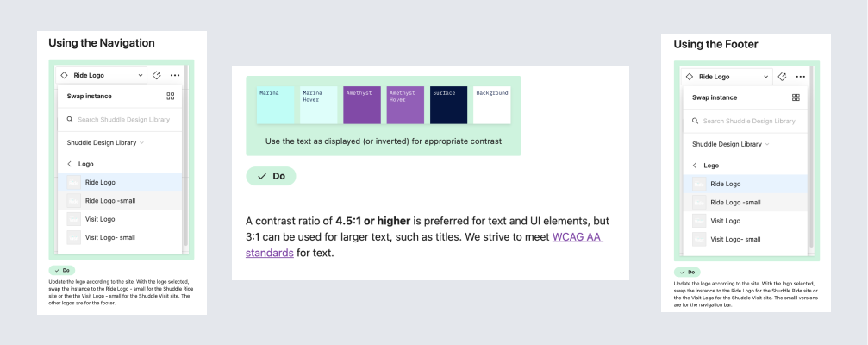
Task: Select "Ride Logo -small" in the Navigation list
Action: click(x=109, y=201)
